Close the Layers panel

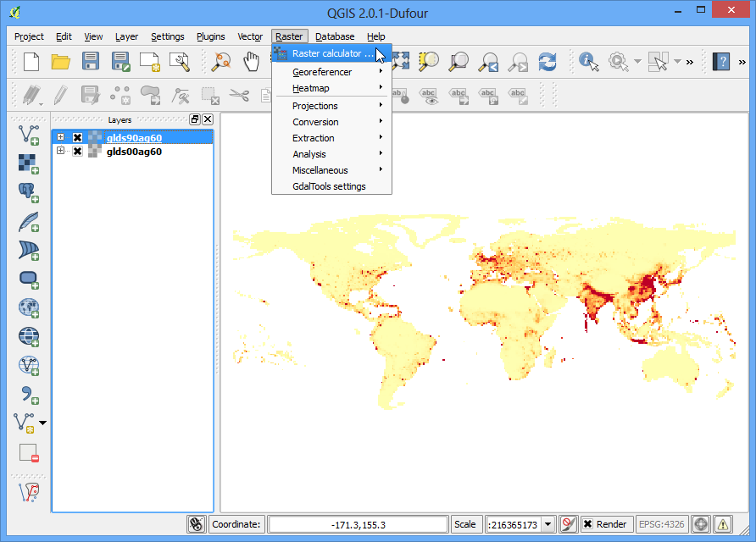pos(208,119)
